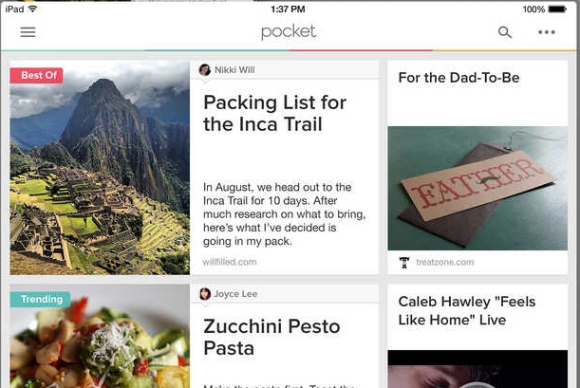Tap the FATHER tag image
Image resolution: width=580 pixels, height=388 pixels.
[x=478, y=188]
